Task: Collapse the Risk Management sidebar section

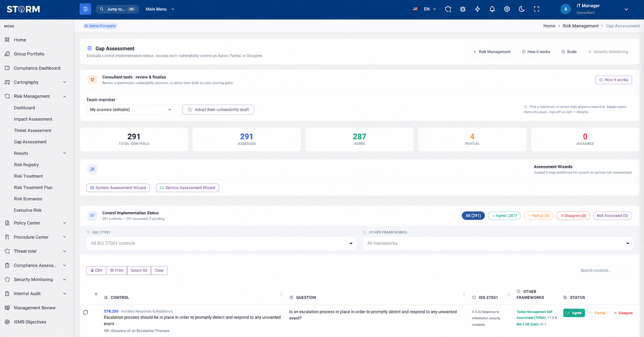Action: [36, 96]
